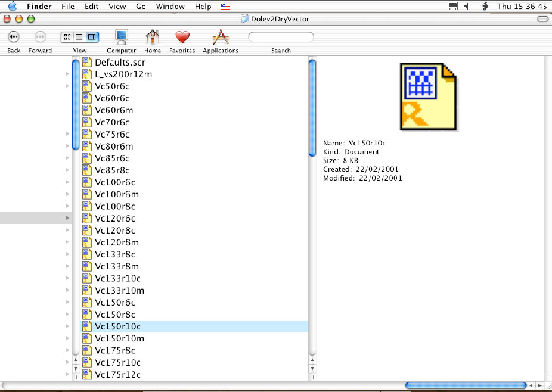
Task: Click the horizontal scrollbar right arrow
Action: [539, 385]
